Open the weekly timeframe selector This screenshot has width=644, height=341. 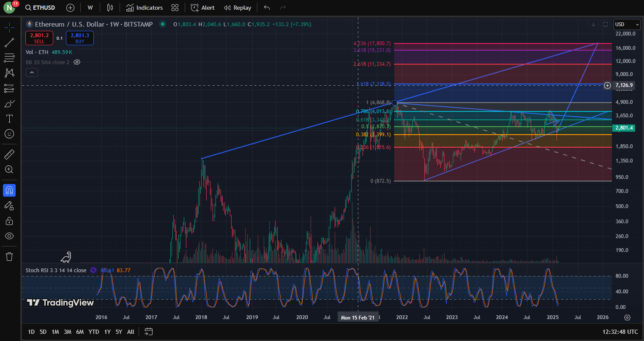[90, 8]
